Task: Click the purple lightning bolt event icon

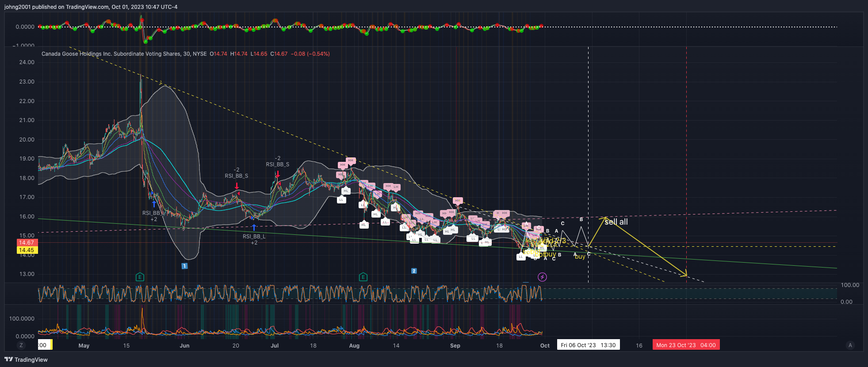Action: point(542,277)
